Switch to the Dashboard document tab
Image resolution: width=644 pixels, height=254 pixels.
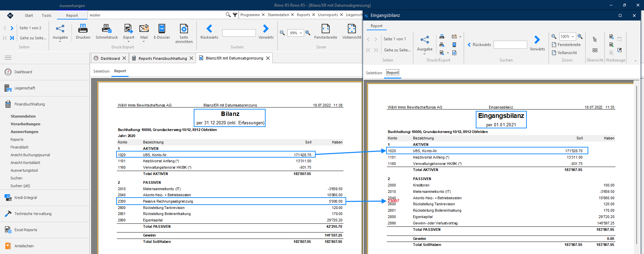pos(110,58)
